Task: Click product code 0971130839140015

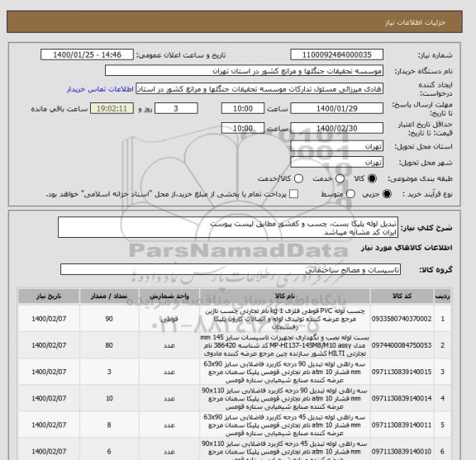Action: point(402,372)
